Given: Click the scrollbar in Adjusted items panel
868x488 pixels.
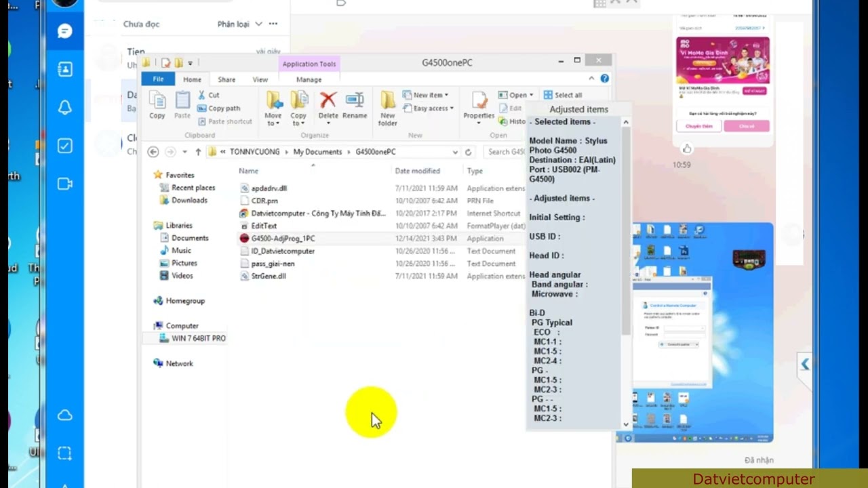Looking at the screenshot, I should (626, 230).
